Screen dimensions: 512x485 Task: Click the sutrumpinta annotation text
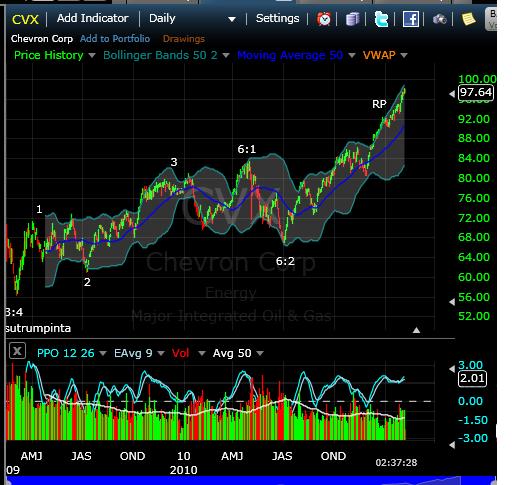pyautogui.click(x=38, y=328)
